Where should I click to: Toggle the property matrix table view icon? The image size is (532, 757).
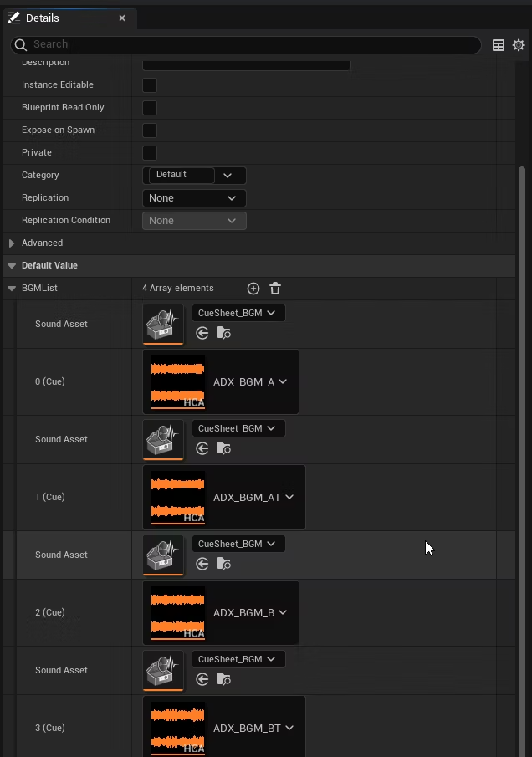coord(499,45)
